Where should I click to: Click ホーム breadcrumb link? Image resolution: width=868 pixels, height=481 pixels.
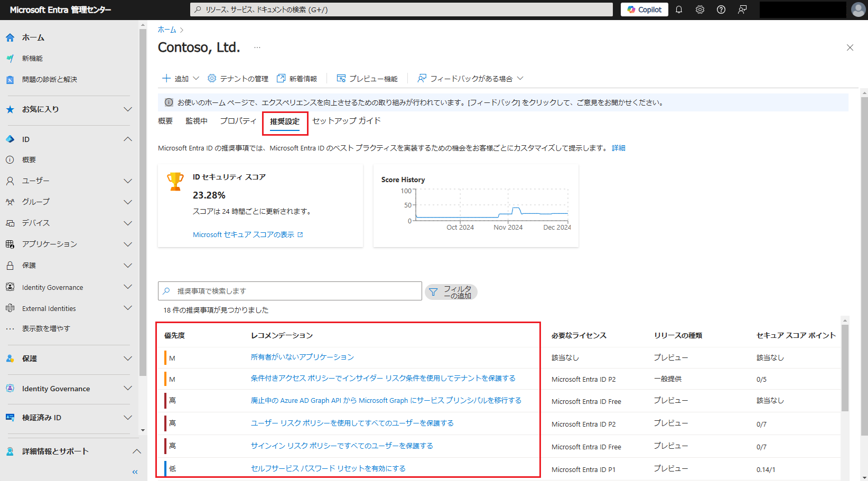167,30
